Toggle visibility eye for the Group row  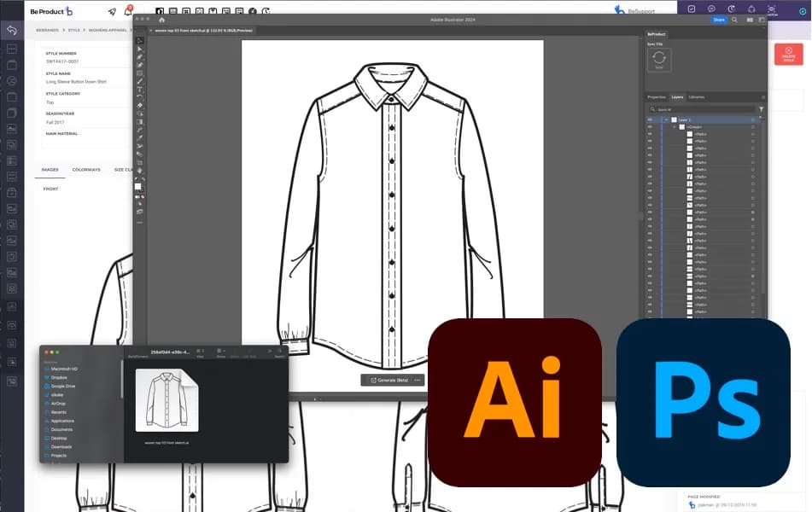coord(650,127)
